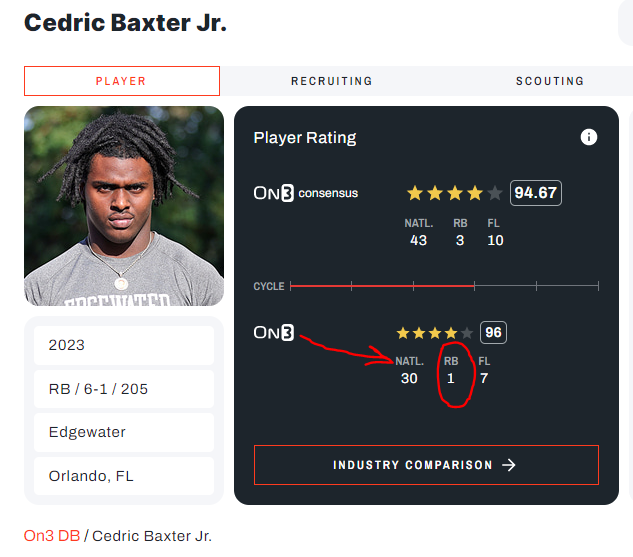
Task: Click the Player Rating info icon
Action: pyautogui.click(x=589, y=137)
